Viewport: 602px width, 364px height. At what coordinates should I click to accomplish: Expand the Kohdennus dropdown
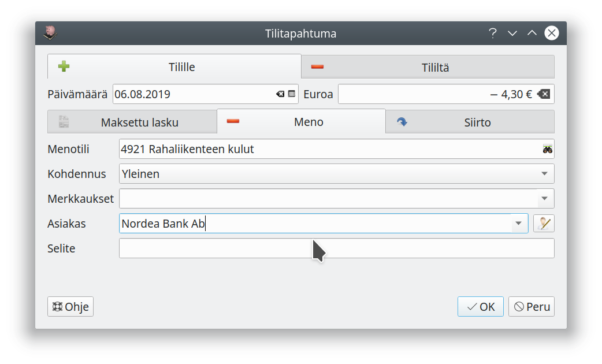544,174
